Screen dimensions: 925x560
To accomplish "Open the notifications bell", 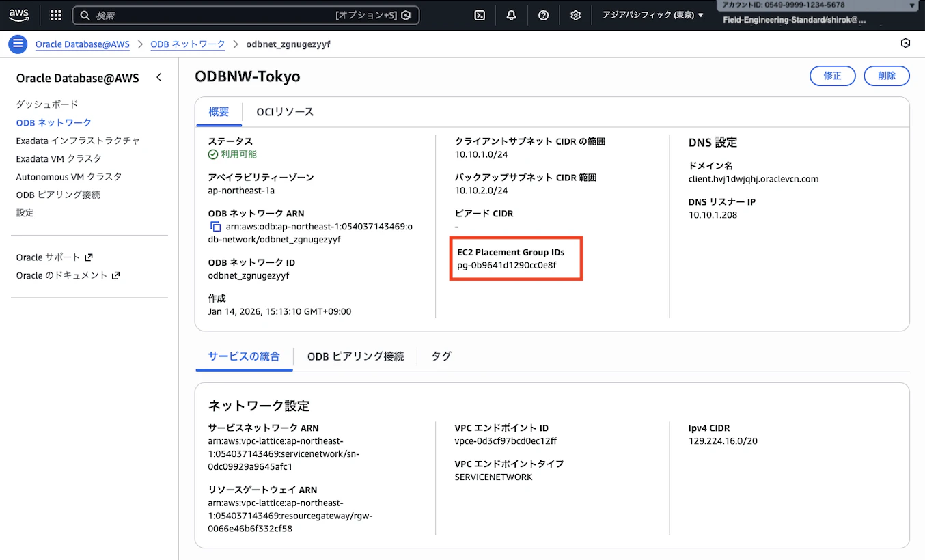I will (511, 15).
